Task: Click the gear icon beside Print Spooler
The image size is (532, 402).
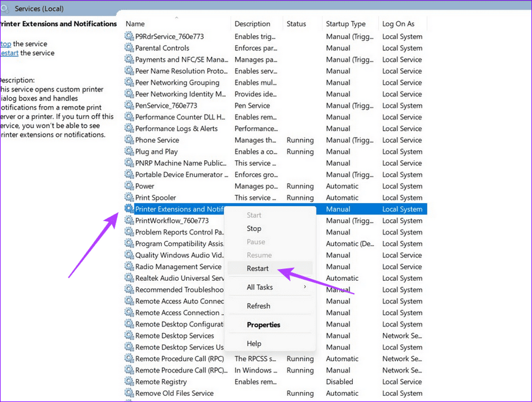Action: (129, 198)
